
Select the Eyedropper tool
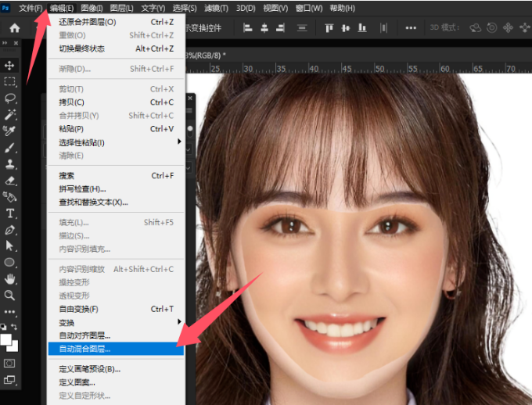click(9, 131)
